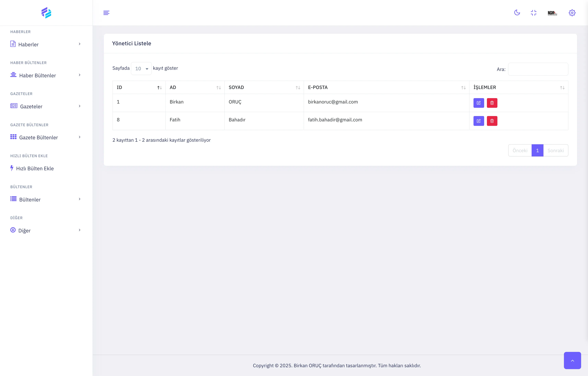Click edit icon for Fatih Bahadır row
The image size is (588, 376).
tap(479, 121)
